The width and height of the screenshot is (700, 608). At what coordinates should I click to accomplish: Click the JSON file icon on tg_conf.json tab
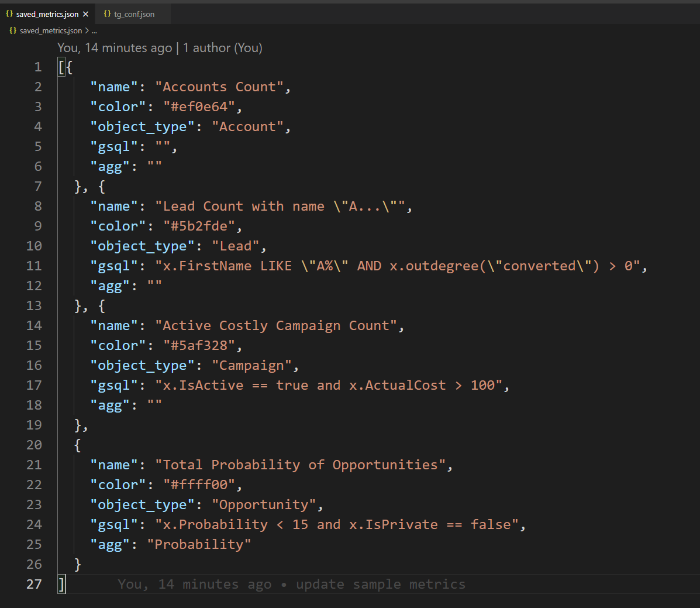(x=107, y=14)
